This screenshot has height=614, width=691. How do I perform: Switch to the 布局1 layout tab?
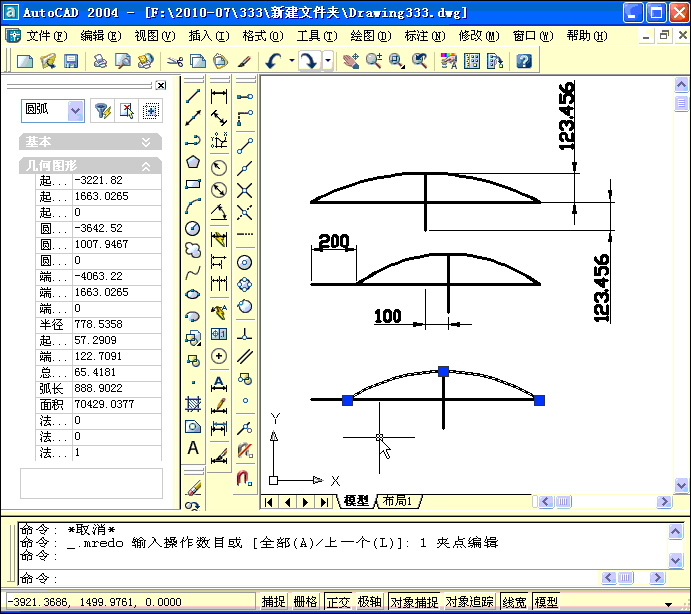(x=397, y=501)
